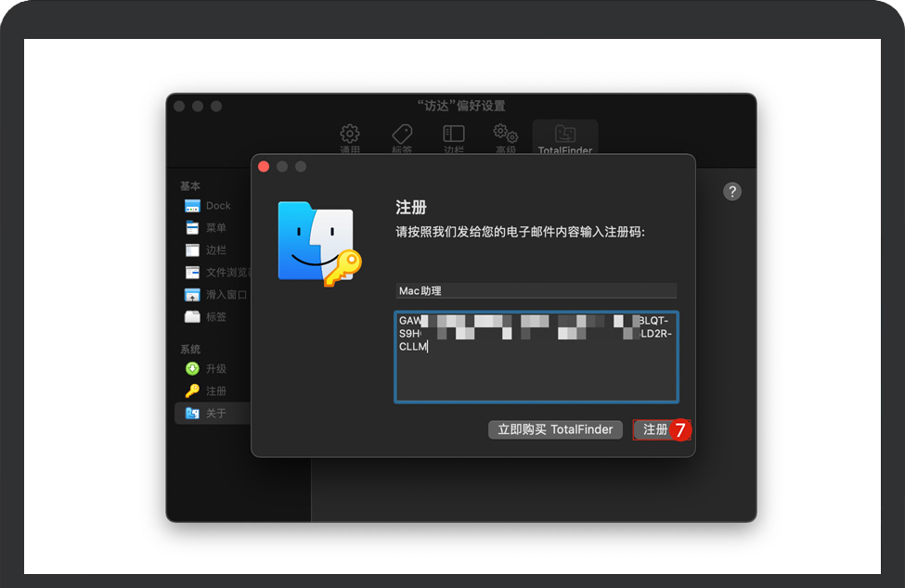Switch to the 通用 preferences tab

(x=350, y=137)
